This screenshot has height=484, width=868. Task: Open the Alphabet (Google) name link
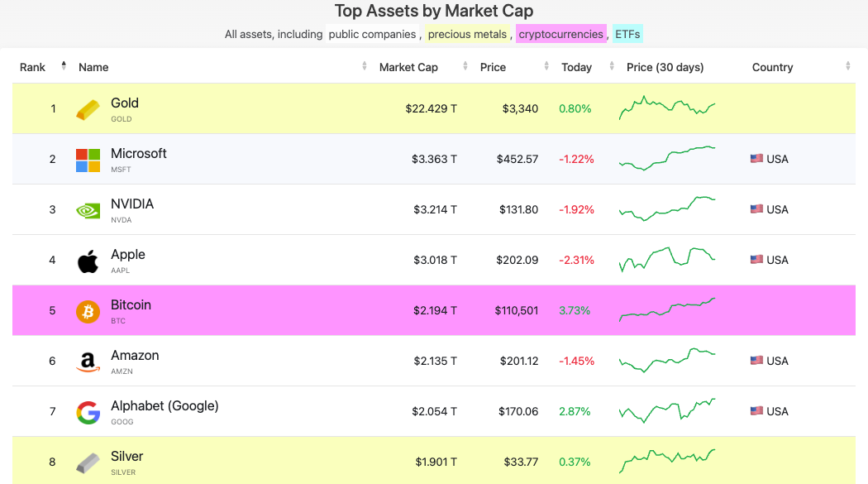pyautogui.click(x=165, y=406)
